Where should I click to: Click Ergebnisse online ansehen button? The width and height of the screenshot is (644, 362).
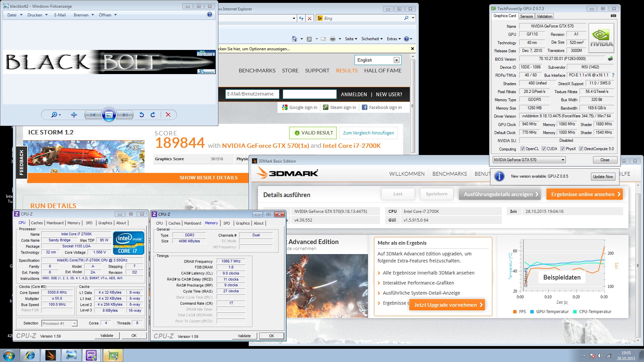point(584,194)
